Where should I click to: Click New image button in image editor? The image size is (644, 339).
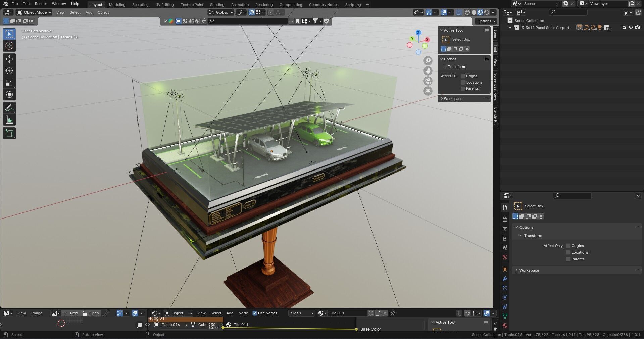point(71,313)
